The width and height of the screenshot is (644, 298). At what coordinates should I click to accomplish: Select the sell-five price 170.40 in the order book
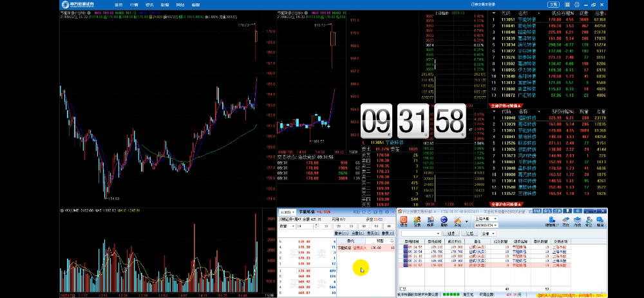point(305,242)
